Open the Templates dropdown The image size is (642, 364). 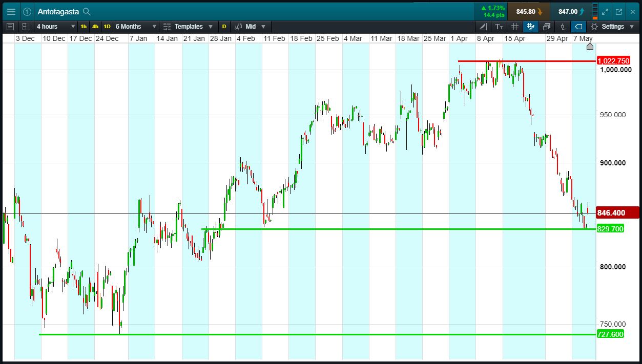(x=188, y=26)
